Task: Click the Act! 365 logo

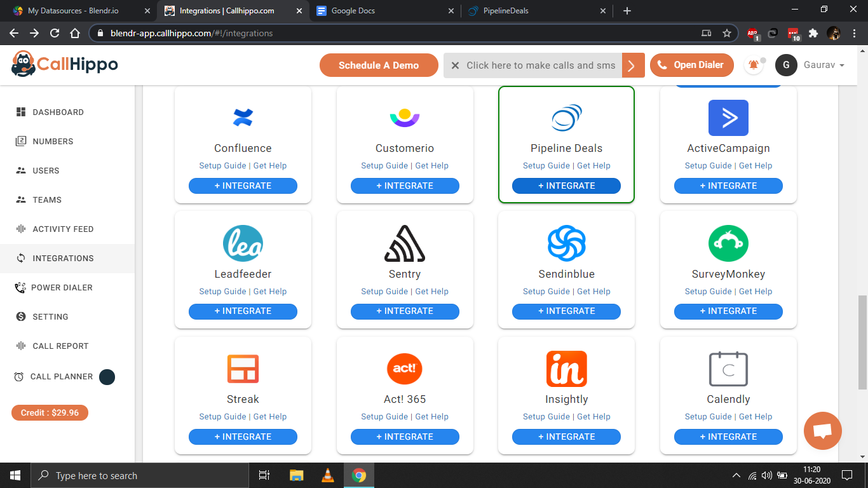Action: coord(405,369)
